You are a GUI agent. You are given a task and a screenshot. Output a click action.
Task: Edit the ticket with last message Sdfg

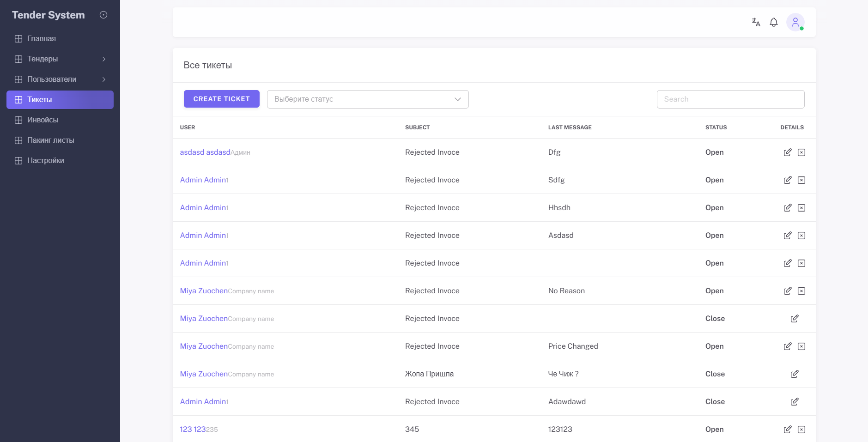coord(788,180)
